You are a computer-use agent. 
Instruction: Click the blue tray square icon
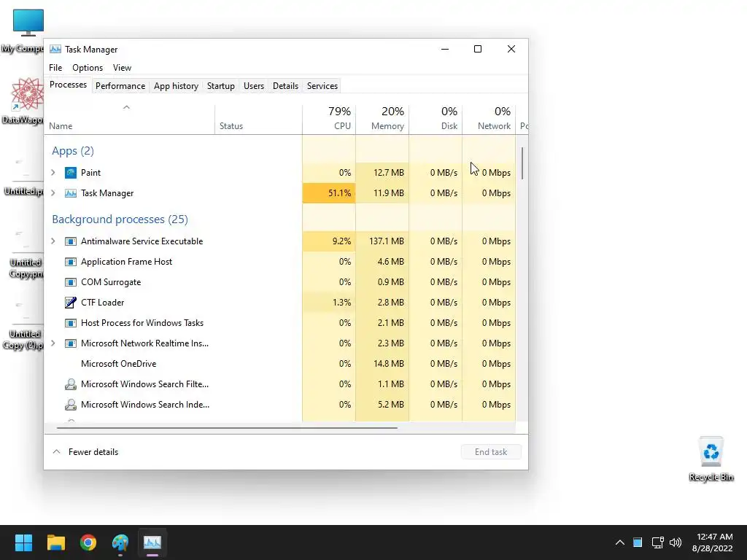pyautogui.click(x=638, y=542)
